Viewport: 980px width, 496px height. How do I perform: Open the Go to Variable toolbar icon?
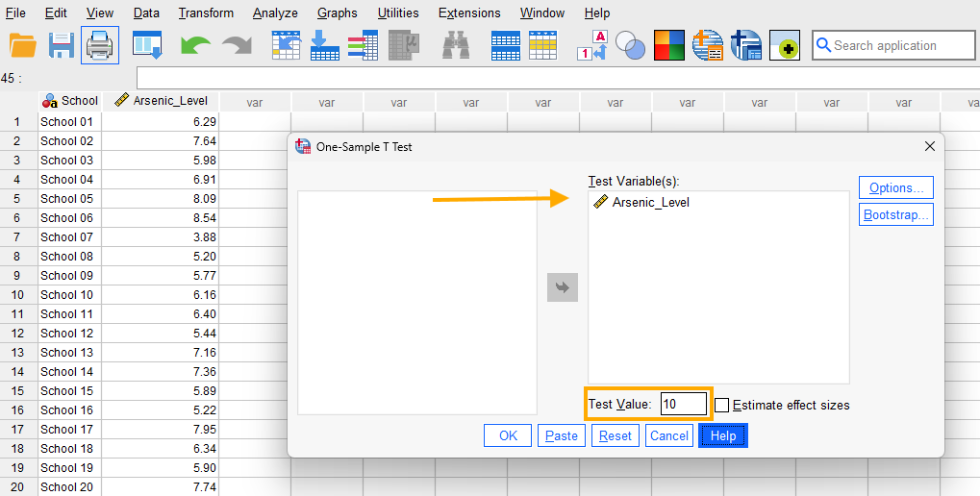325,45
